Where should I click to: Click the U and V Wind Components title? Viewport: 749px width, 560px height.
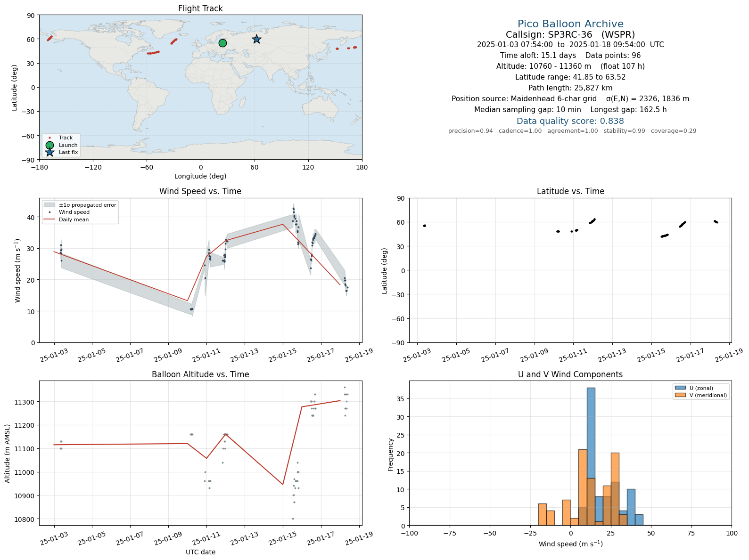(570, 374)
